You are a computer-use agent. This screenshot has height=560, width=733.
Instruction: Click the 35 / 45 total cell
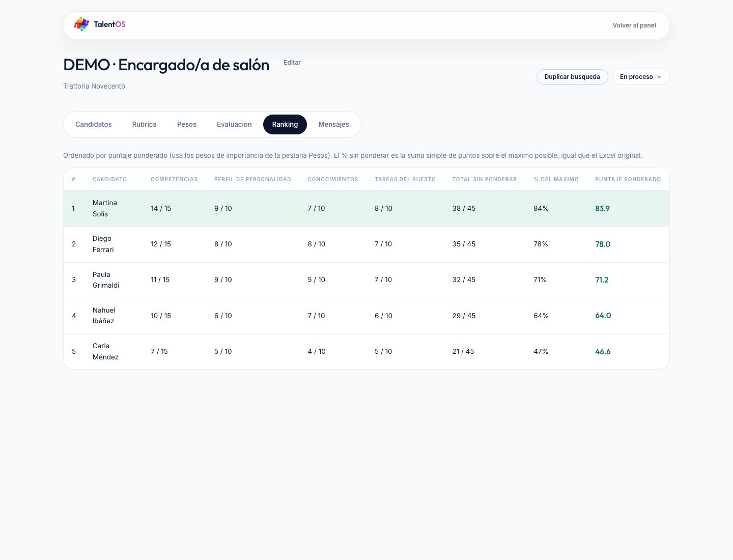pos(464,244)
